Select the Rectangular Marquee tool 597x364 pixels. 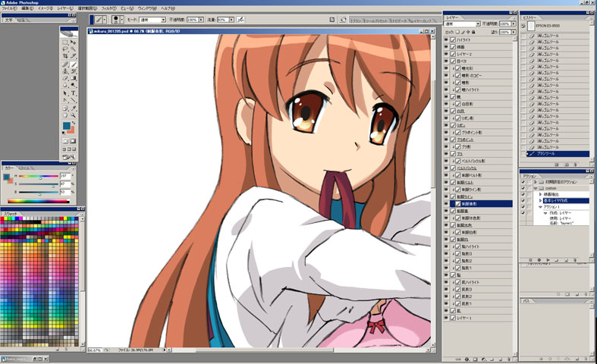point(65,42)
